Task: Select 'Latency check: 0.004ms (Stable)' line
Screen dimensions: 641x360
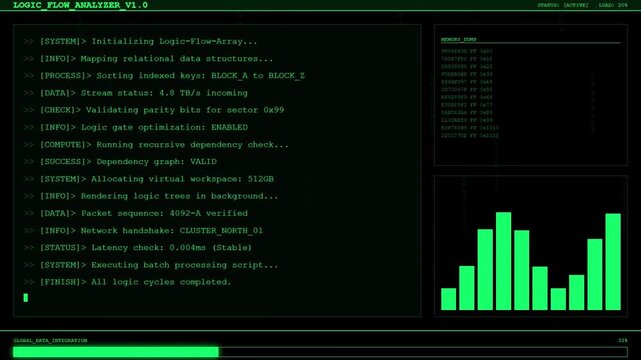Action: pos(137,248)
